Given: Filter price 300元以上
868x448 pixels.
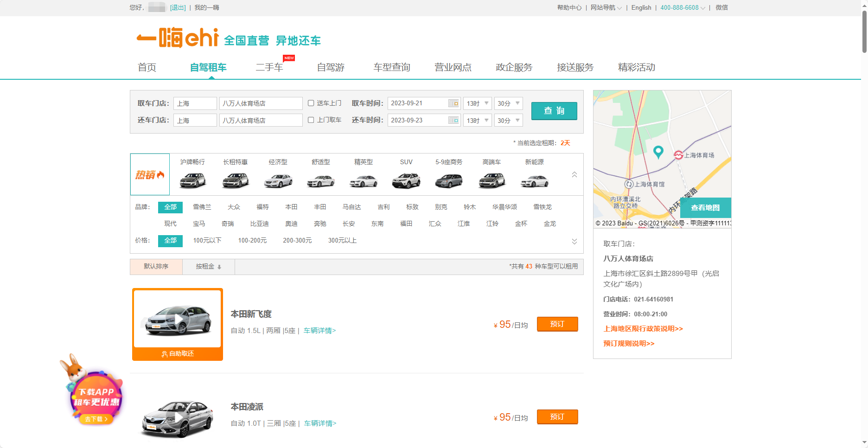Looking at the screenshot, I should [x=342, y=241].
